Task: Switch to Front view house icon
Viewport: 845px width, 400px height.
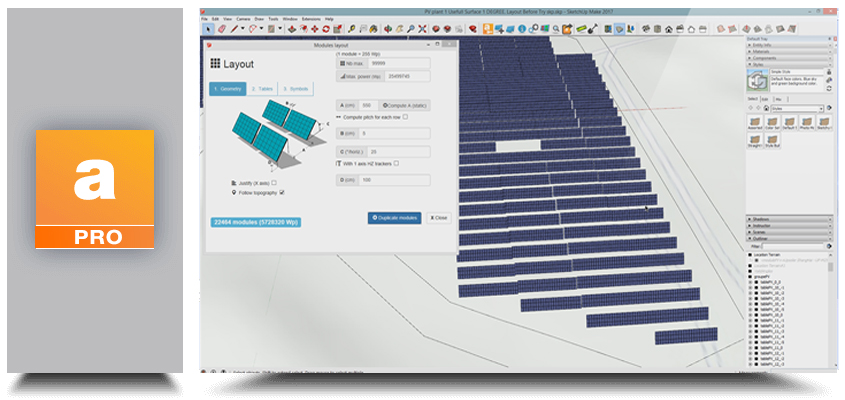Action: (669, 29)
